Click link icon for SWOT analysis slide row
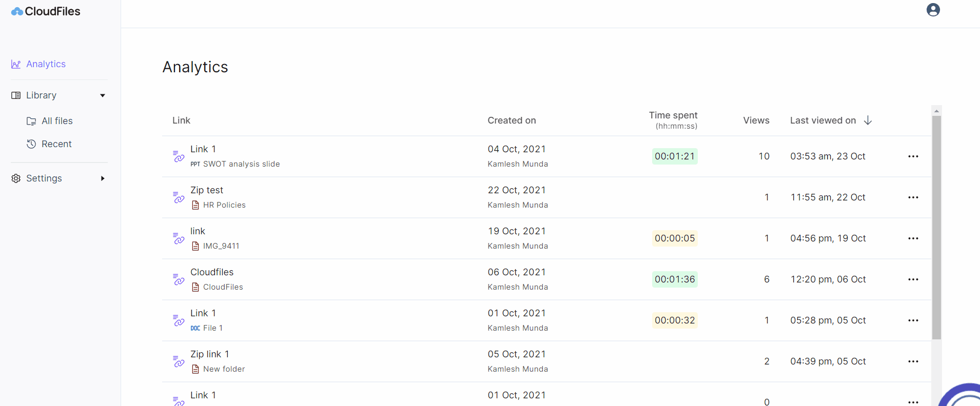Image resolution: width=980 pixels, height=406 pixels. (179, 156)
